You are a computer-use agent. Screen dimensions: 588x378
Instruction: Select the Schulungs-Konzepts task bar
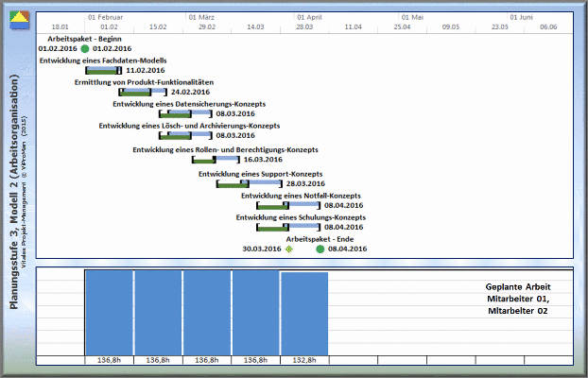point(287,228)
